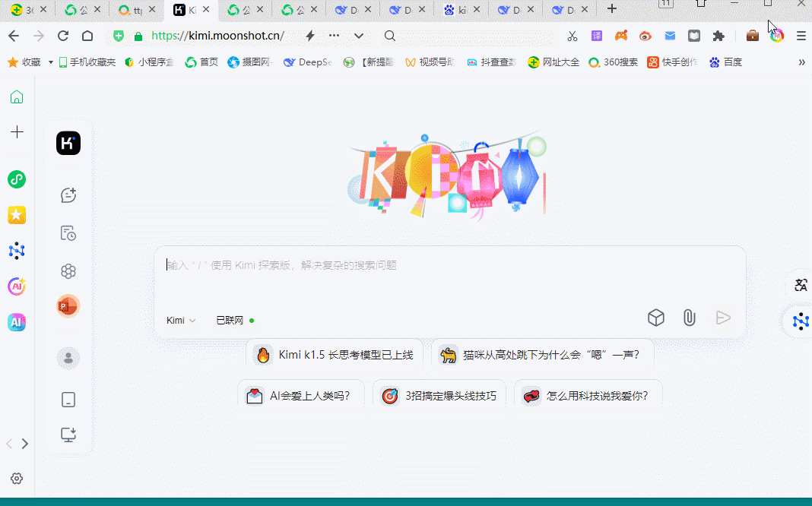
Task: Open 首页 bookmark
Action: pyautogui.click(x=201, y=62)
